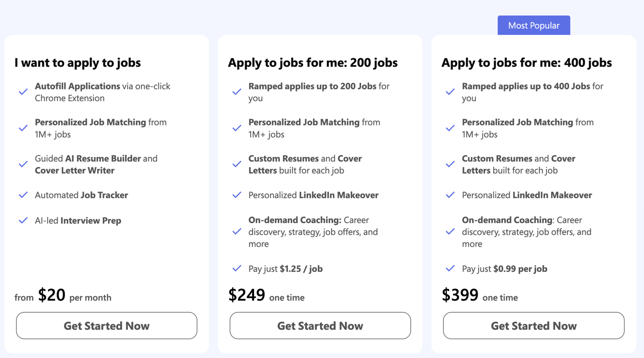Select the Most Popular badge
The width and height of the screenshot is (644, 358).
(534, 25)
